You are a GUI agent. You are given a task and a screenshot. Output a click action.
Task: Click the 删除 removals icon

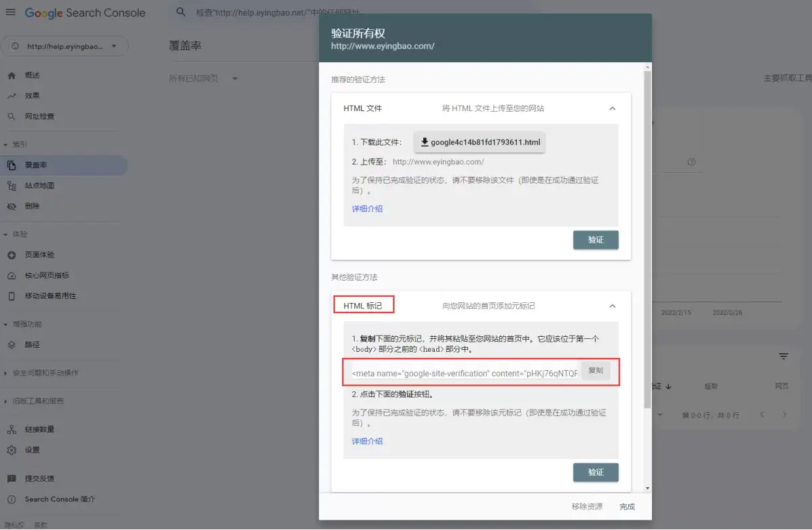[12, 206]
